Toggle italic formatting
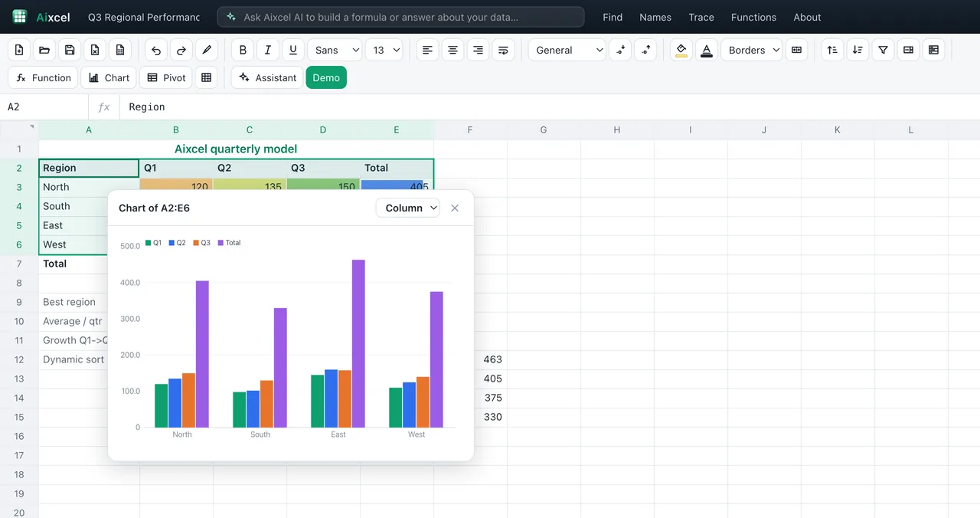The width and height of the screenshot is (980, 518). pyautogui.click(x=268, y=50)
